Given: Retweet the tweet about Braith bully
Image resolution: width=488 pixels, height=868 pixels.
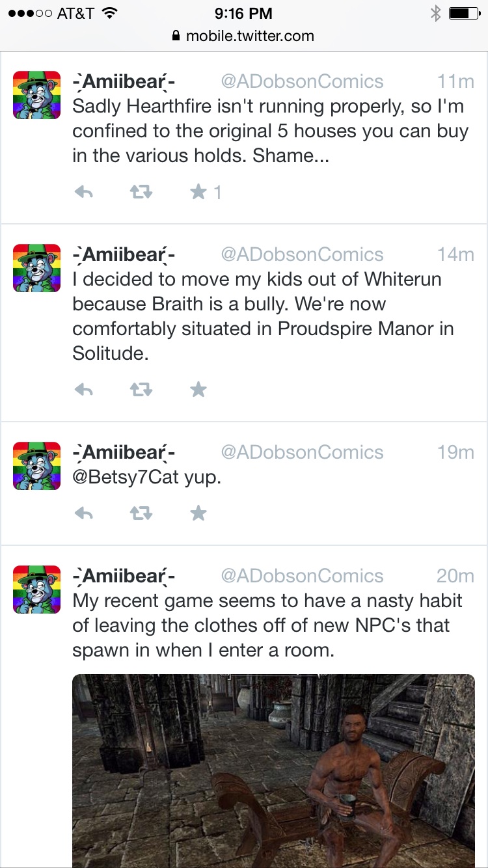Looking at the screenshot, I should [141, 390].
